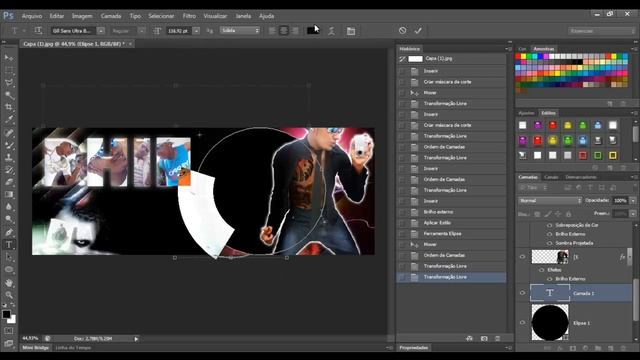Select the Crop tool

point(9,107)
